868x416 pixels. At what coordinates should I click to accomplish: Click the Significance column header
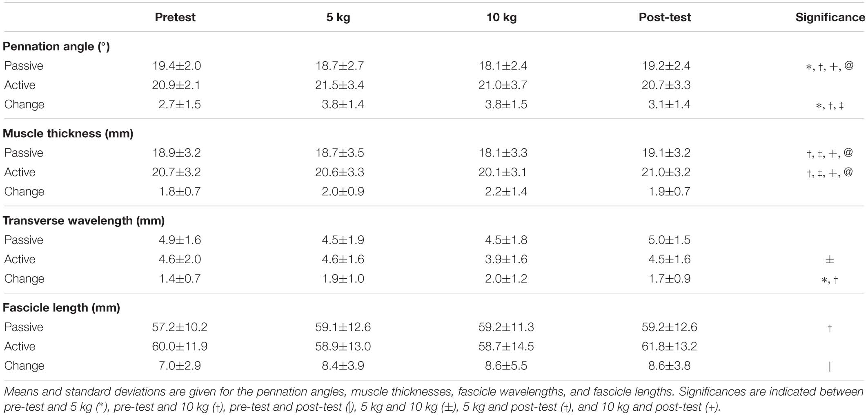(x=830, y=18)
